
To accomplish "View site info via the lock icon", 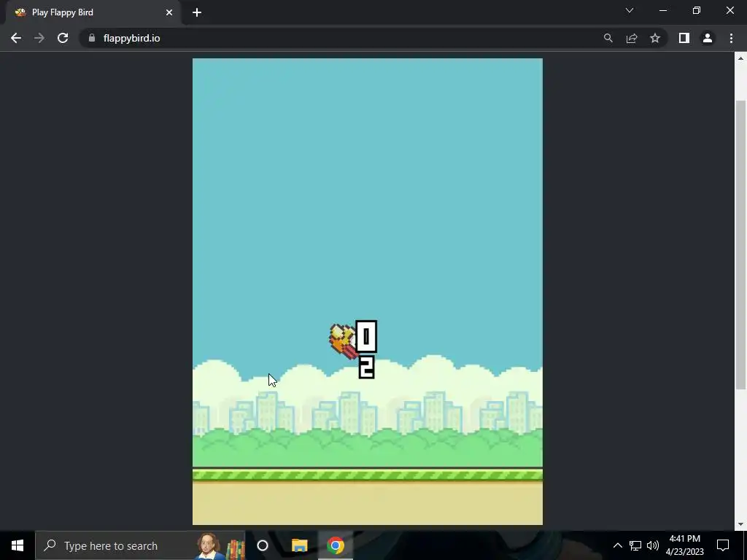I will [92, 38].
